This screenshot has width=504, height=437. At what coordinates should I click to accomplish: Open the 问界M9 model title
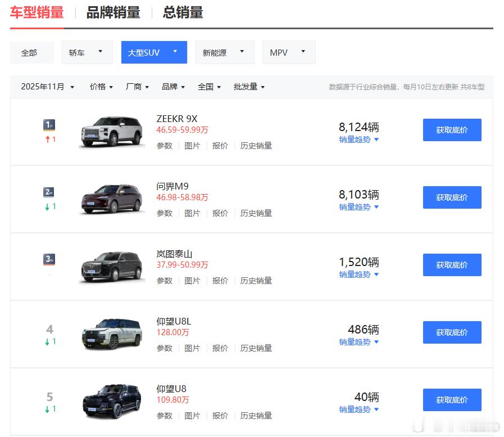click(172, 186)
